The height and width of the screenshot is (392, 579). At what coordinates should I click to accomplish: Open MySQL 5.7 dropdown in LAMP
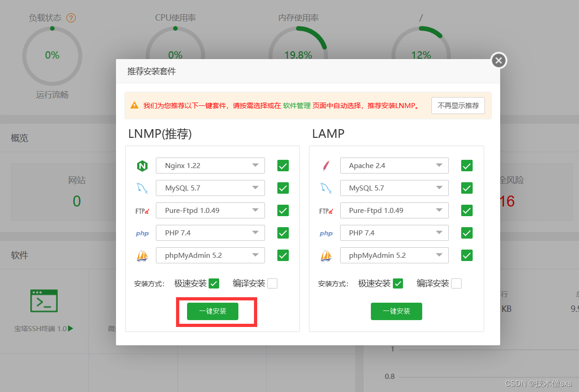(x=394, y=188)
